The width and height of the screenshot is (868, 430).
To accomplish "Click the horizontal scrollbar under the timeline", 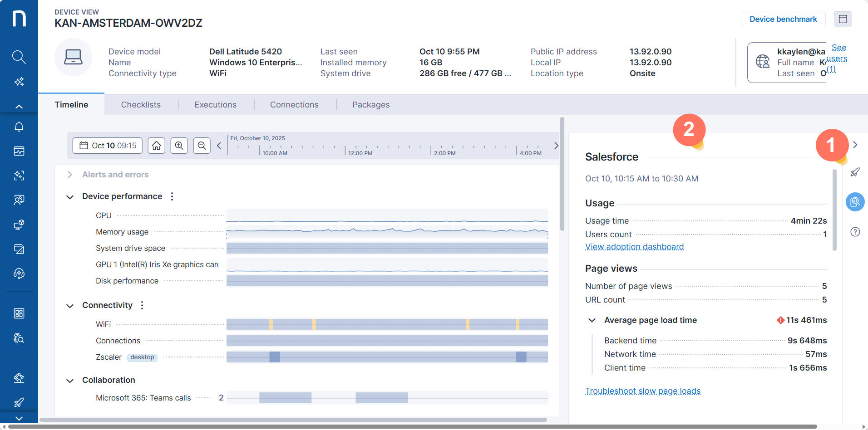I will (x=293, y=420).
